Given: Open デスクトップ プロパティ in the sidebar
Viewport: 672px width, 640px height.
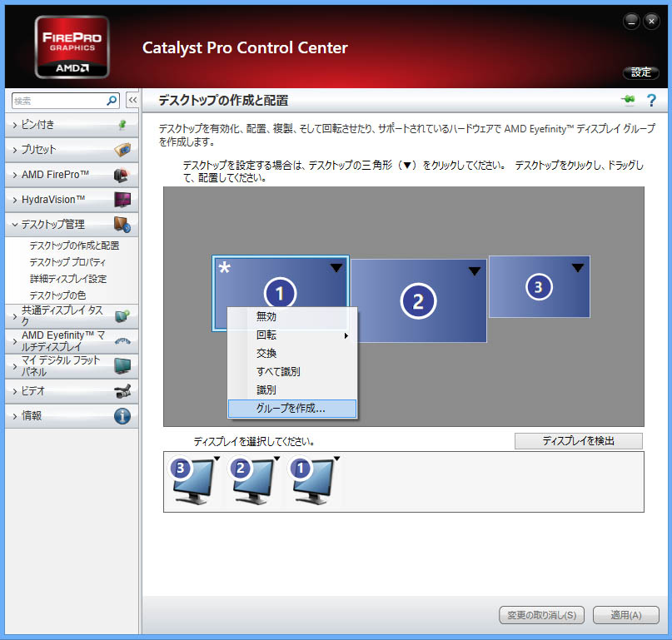Looking at the screenshot, I should [x=67, y=262].
